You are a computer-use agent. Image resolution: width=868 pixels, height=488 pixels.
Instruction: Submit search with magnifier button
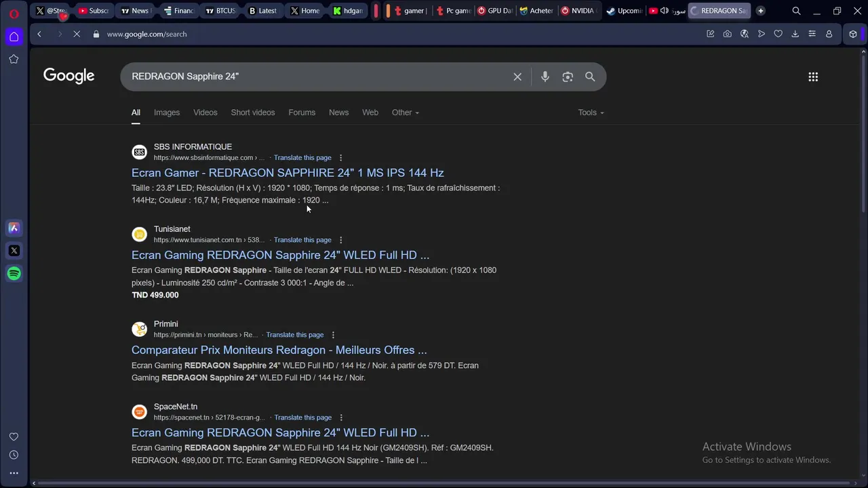[x=590, y=77]
